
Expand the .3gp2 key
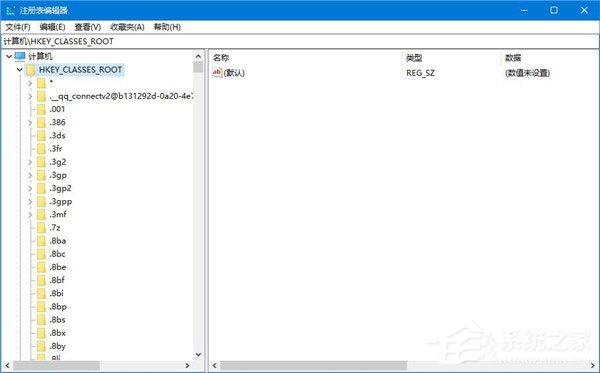pos(30,188)
